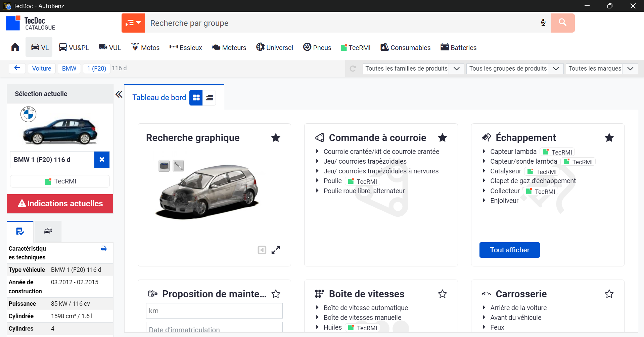Click the BMW logo in selection panel
The height and width of the screenshot is (337, 644).
tap(28, 115)
